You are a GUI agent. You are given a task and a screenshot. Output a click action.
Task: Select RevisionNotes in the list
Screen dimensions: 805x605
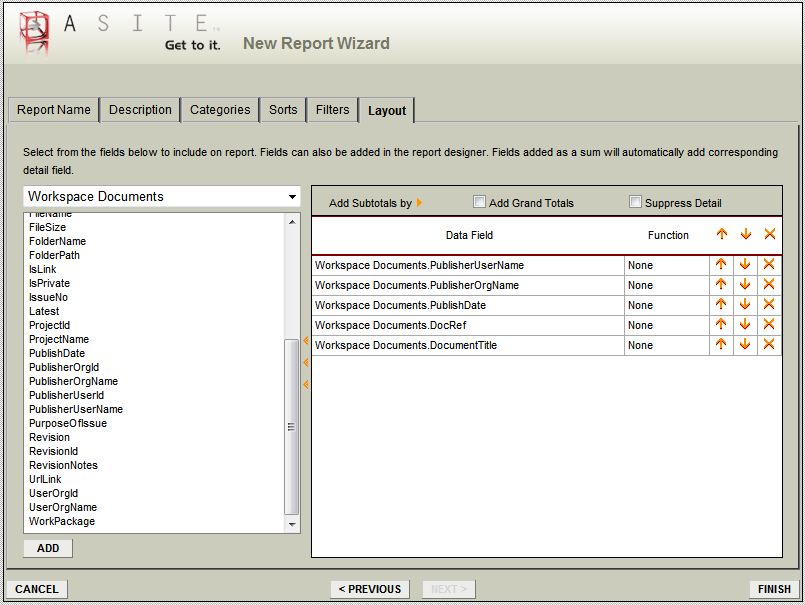(x=63, y=465)
